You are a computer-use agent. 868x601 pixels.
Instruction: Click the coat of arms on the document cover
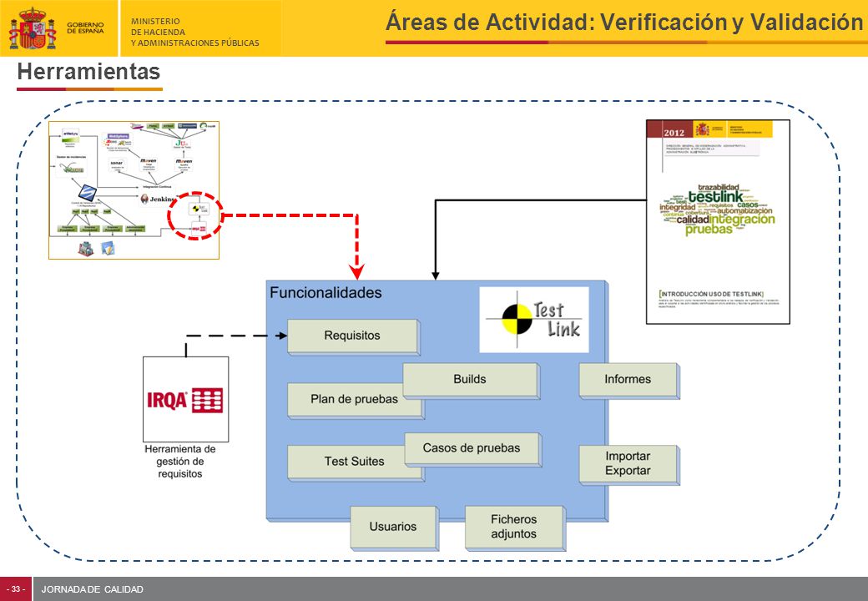click(x=702, y=129)
